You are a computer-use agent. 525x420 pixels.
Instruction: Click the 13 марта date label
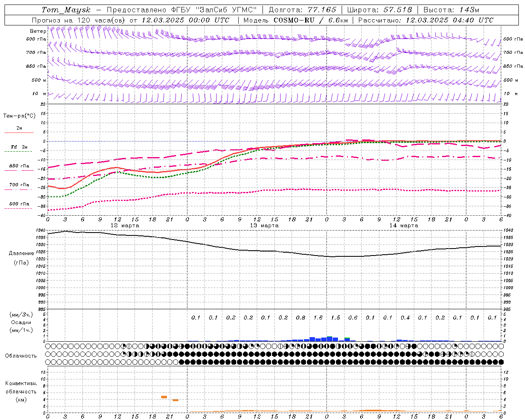(264, 226)
